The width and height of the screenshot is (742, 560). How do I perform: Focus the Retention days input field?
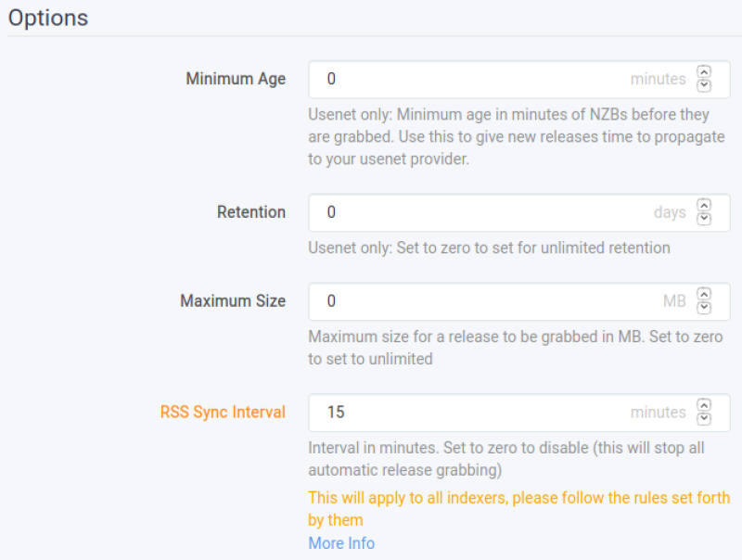coord(519,212)
